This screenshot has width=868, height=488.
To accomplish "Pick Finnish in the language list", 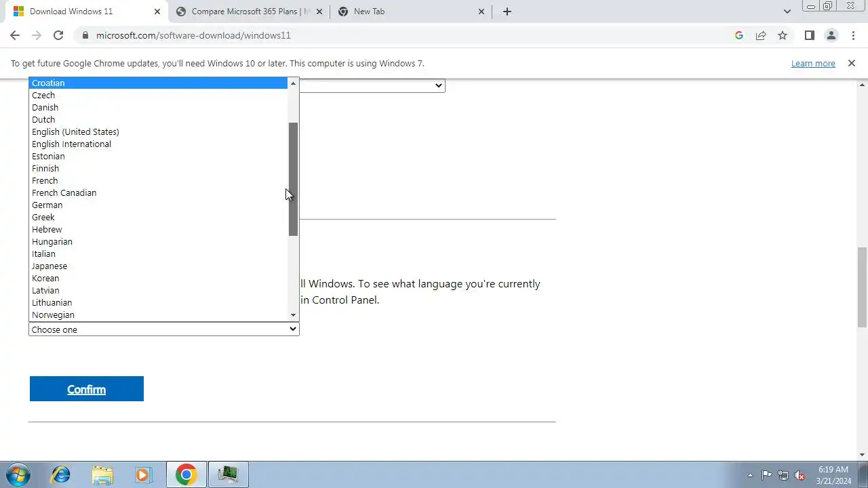I will point(158,168).
